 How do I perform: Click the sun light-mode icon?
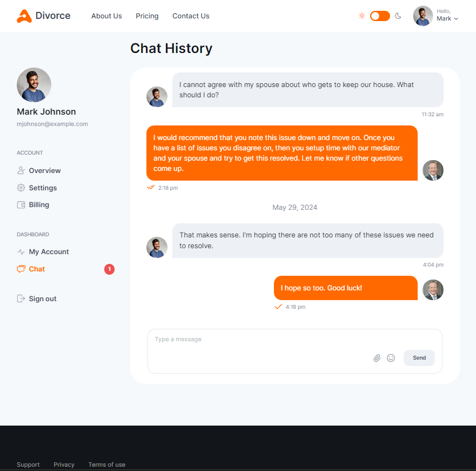[x=361, y=16]
